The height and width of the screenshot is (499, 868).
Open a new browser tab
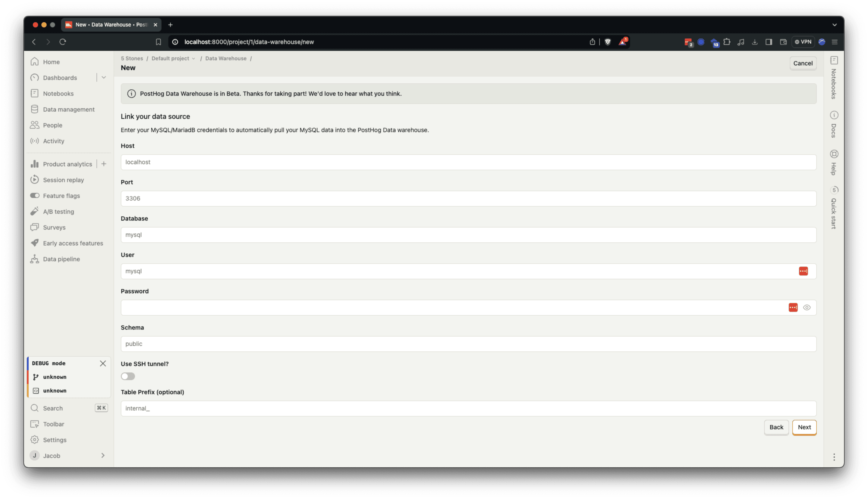click(170, 25)
